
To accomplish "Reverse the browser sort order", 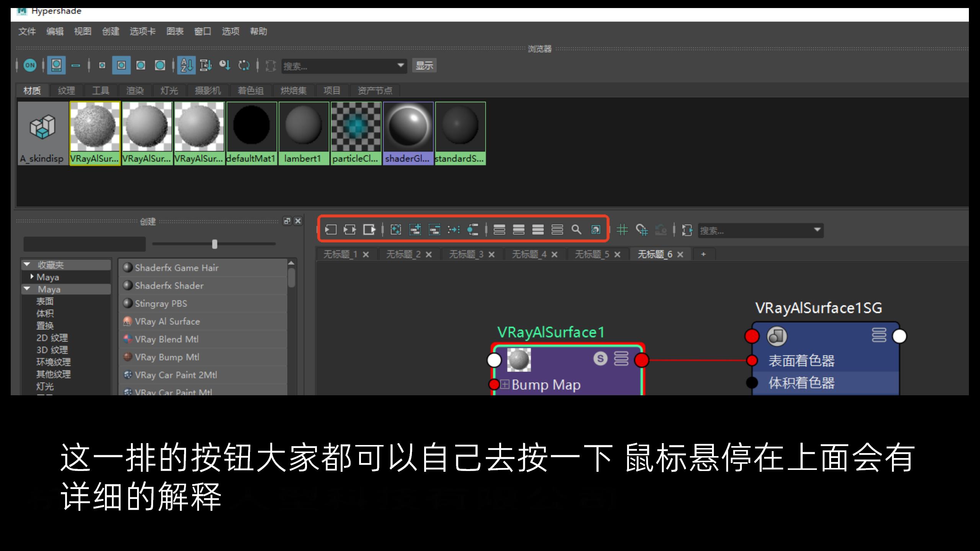I will pyautogui.click(x=244, y=65).
